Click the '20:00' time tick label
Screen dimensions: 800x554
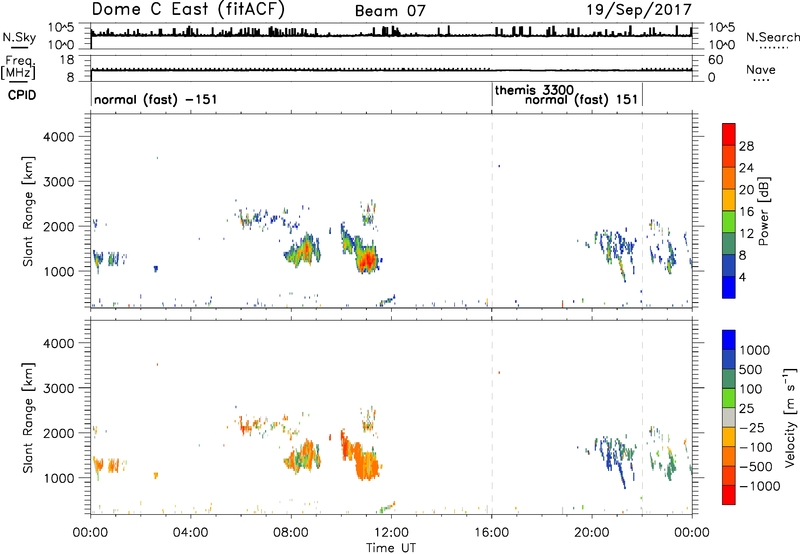tap(592, 533)
